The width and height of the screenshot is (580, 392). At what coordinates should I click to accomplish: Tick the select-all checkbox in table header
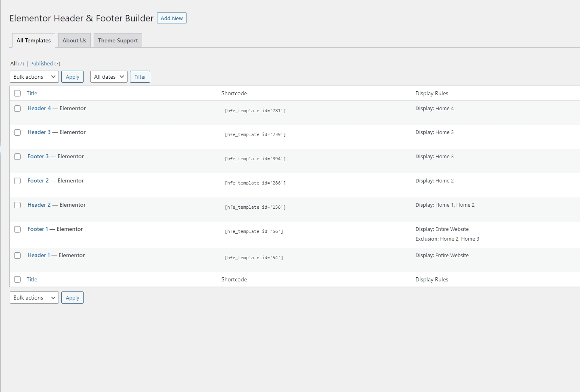point(17,93)
